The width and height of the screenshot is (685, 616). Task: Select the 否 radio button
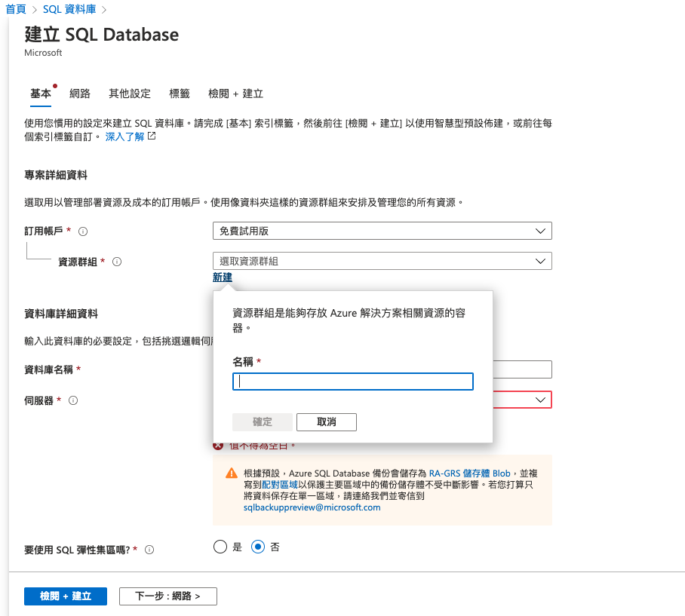tap(258, 547)
